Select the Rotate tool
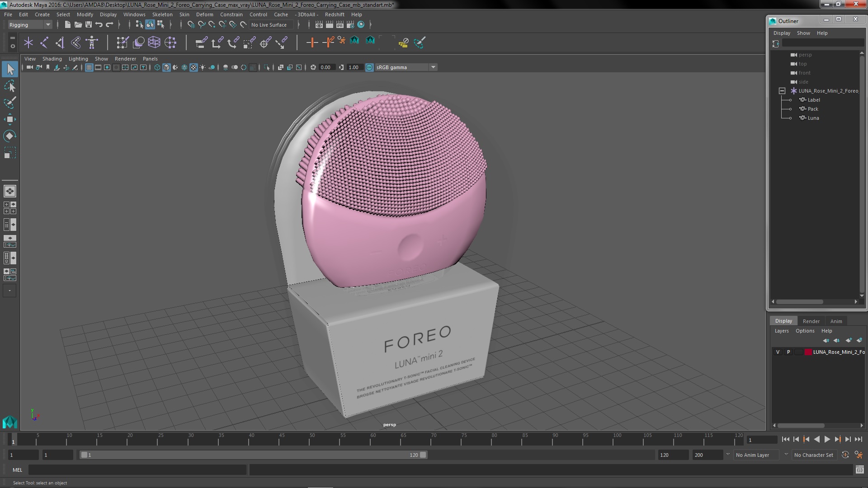Viewport: 868px width, 488px height. pos(10,136)
